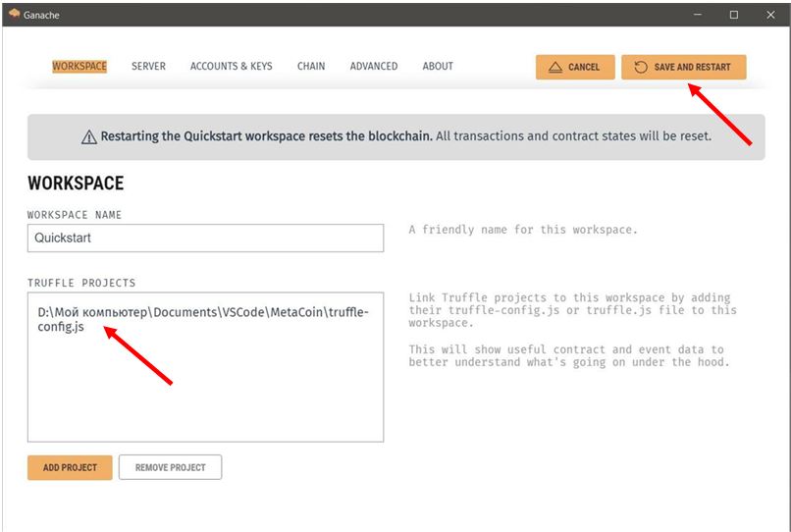
Task: Click the Ganache logo in the title bar
Action: click(14, 14)
